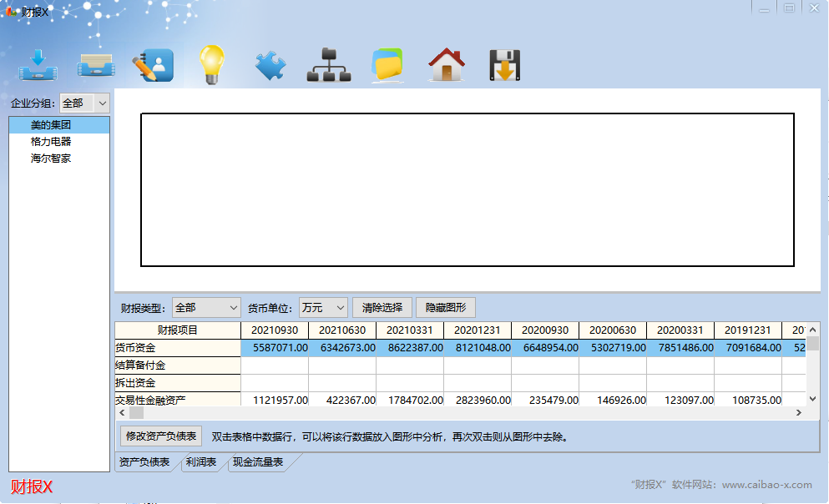The height and width of the screenshot is (504, 829).
Task: Save data using the floppy disk icon
Action: click(505, 64)
